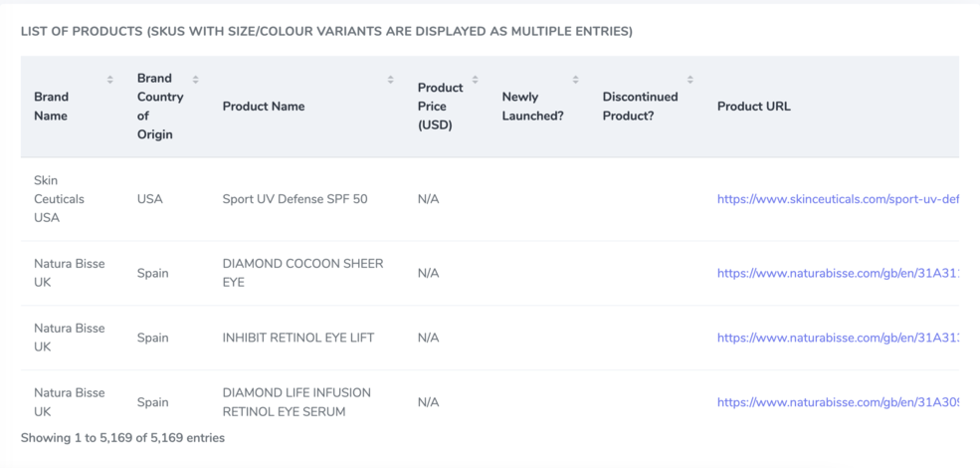Click sort arrows next to Newly Launched?
Image resolution: width=980 pixels, height=468 pixels.
coord(575,80)
